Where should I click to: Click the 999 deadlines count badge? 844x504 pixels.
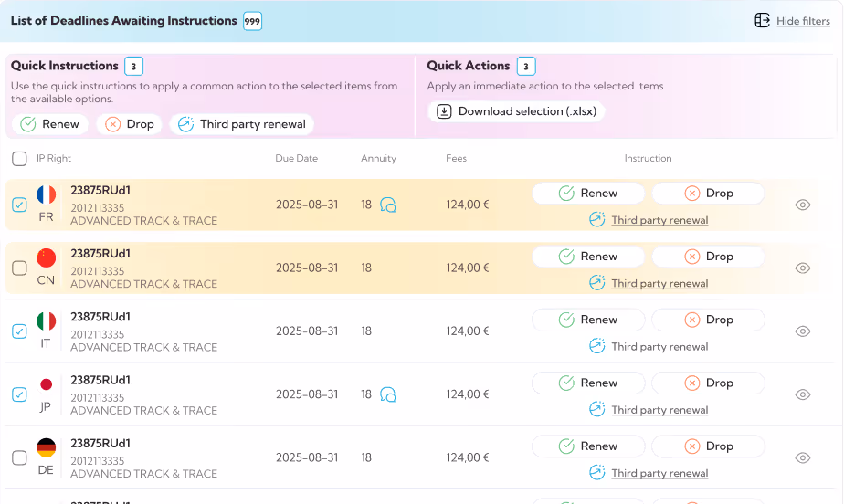252,22
